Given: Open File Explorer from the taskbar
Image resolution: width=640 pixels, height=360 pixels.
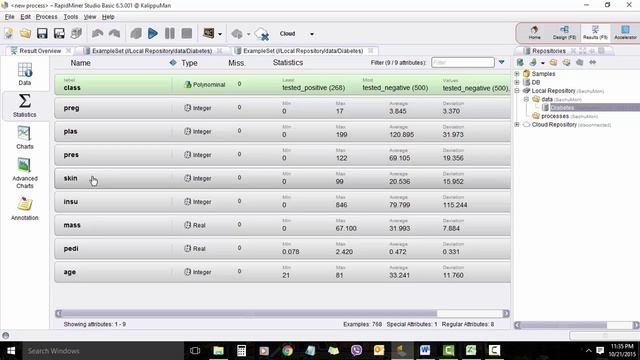Looking at the screenshot, I should 218,351.
